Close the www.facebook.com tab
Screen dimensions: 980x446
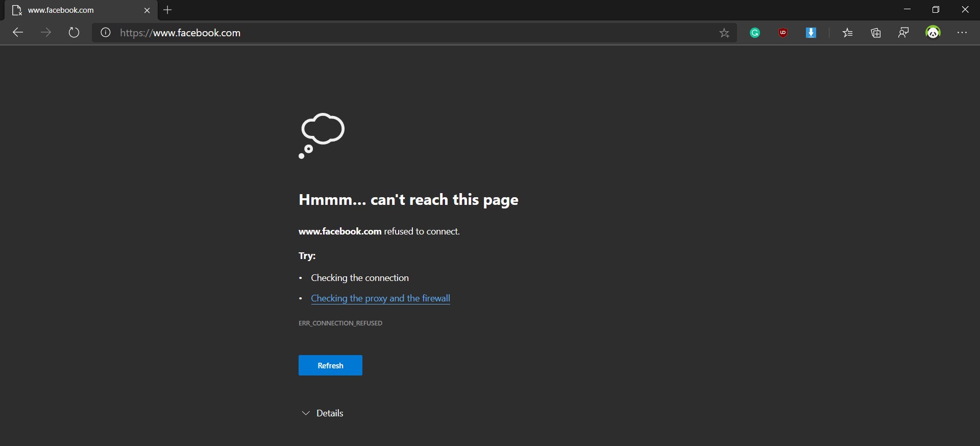pyautogui.click(x=147, y=10)
